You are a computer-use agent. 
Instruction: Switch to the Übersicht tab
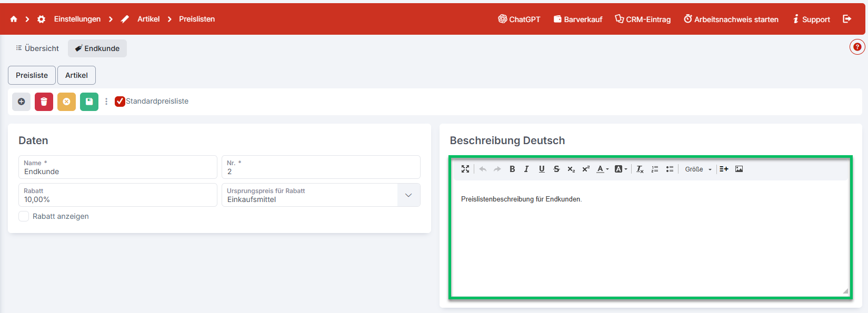tap(37, 48)
